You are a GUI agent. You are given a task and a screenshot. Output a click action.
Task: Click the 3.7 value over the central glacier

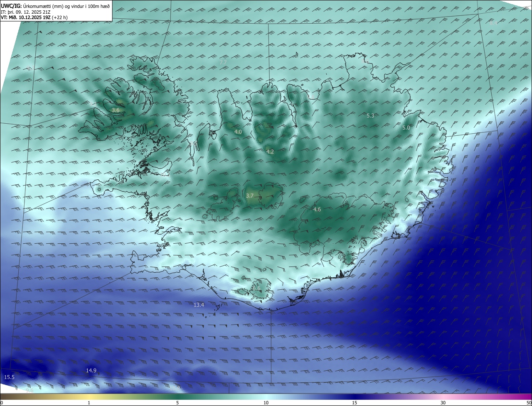coord(250,196)
